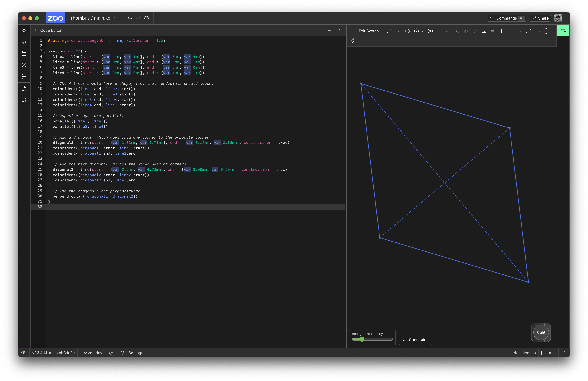Click Exit Sketch
Image resolution: width=588 pixels, height=381 pixels.
pyautogui.click(x=365, y=31)
